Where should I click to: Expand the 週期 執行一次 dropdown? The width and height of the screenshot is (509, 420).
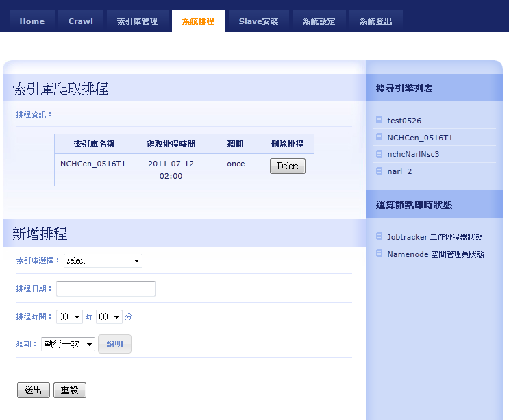click(69, 344)
